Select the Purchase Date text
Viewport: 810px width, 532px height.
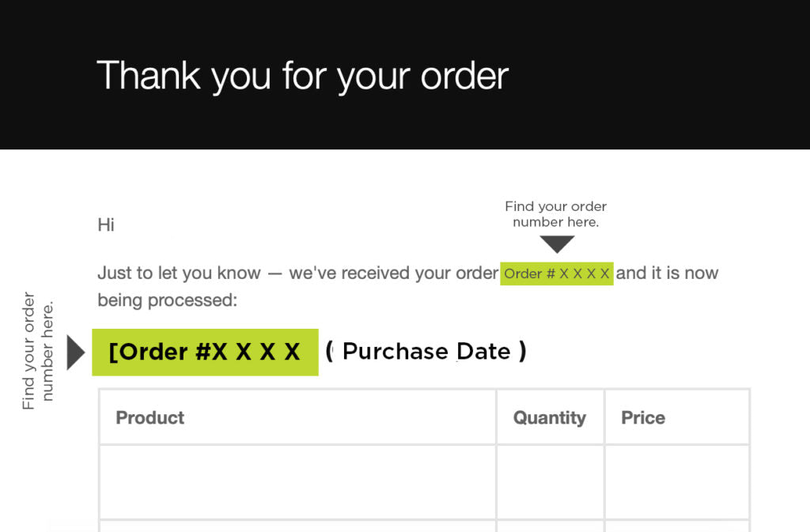[x=426, y=351]
